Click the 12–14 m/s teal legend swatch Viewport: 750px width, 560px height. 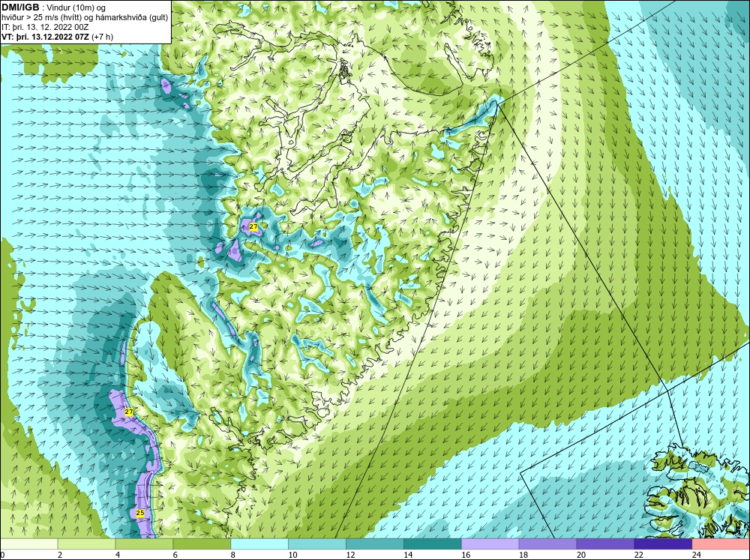374,544
